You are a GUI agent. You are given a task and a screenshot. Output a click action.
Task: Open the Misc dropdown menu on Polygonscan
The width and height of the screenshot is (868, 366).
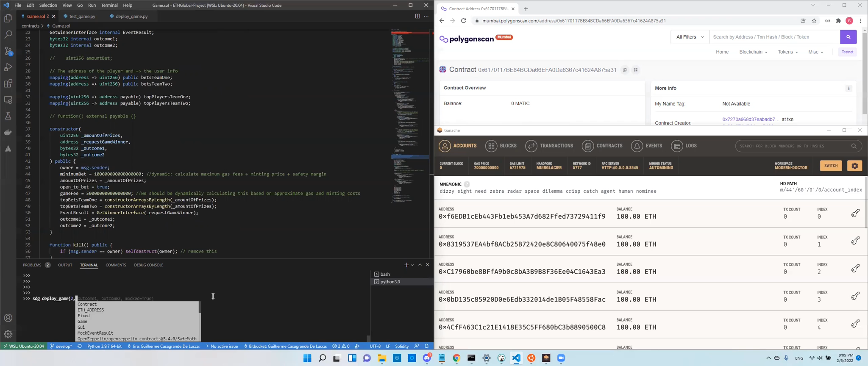pyautogui.click(x=816, y=52)
